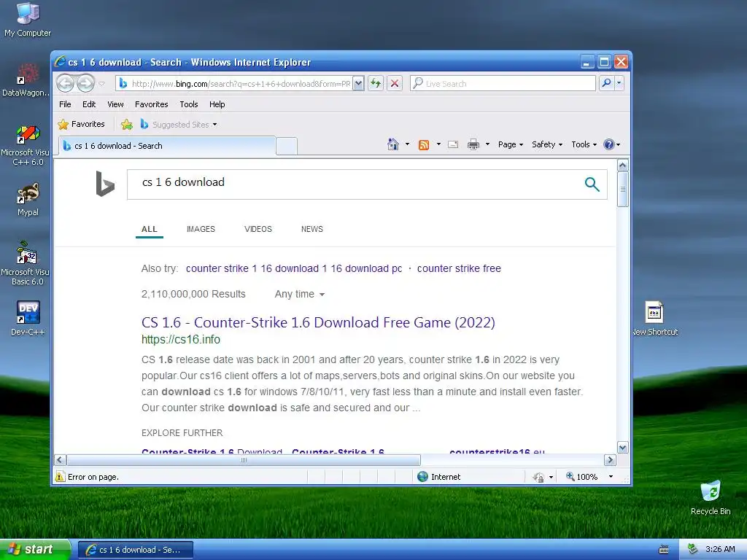The width and height of the screenshot is (747, 560).
Task: Click the Error on page warning icon
Action: [x=60, y=477]
